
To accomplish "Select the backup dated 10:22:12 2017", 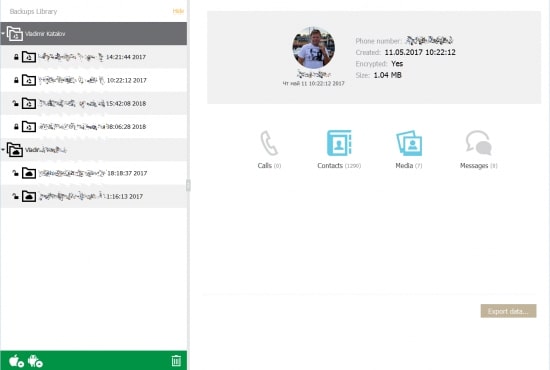I will (x=94, y=80).
